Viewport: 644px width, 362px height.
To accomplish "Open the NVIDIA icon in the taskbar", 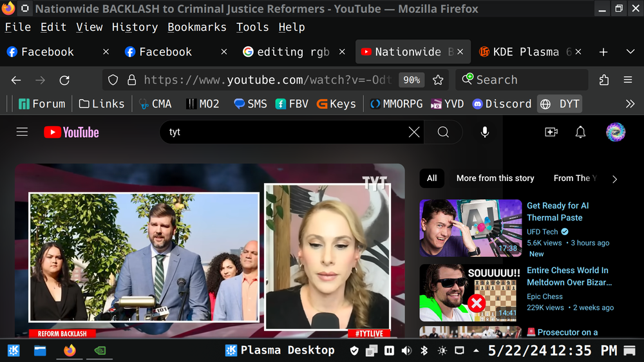I will point(100,350).
